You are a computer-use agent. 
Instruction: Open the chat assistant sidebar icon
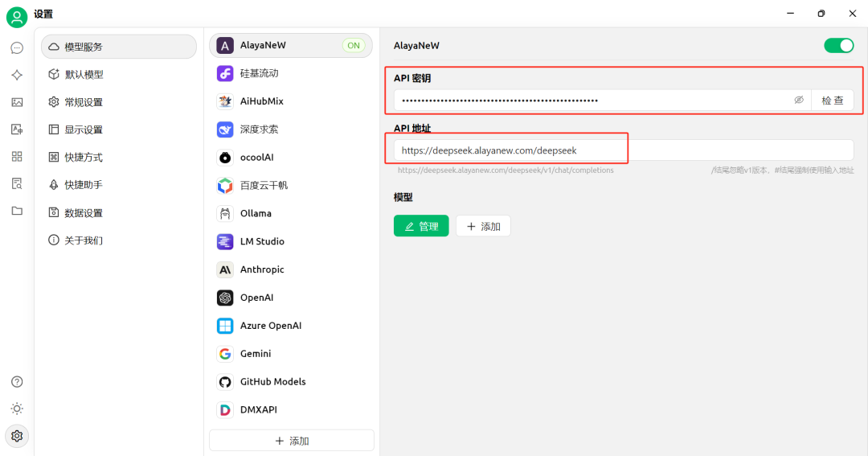(x=17, y=48)
